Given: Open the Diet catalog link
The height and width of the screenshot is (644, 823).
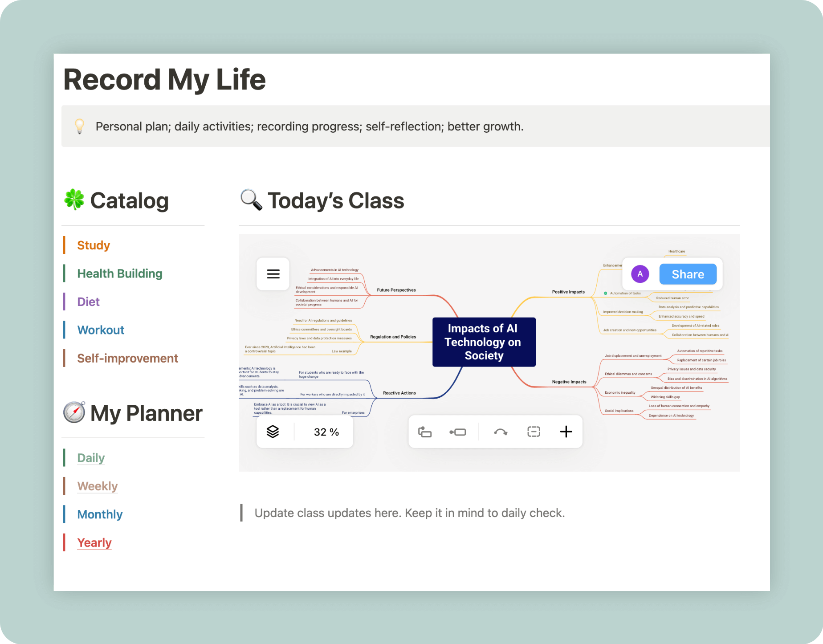Looking at the screenshot, I should tap(88, 302).
